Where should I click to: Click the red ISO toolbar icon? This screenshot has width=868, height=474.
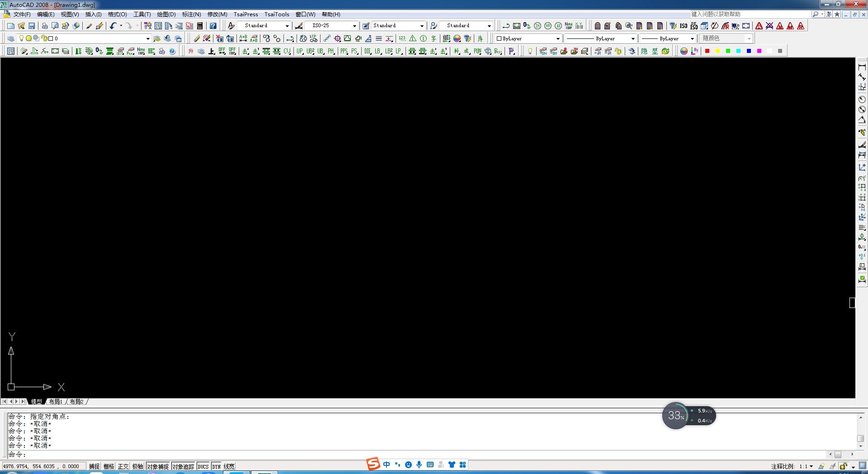tap(684, 26)
